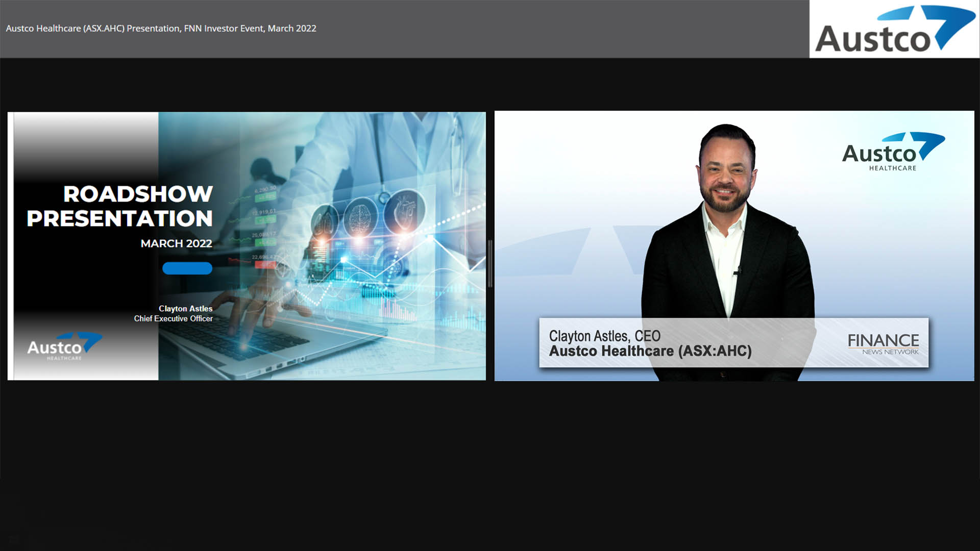Click the Clayton Astles Chief Executive Officer text
Image resolution: width=980 pixels, height=551 pixels.
174,313
